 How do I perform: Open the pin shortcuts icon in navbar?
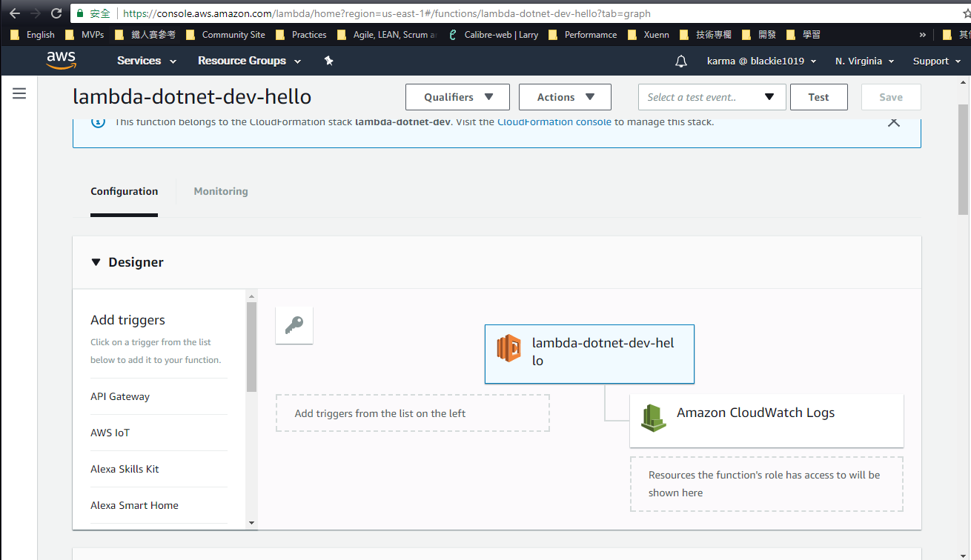tap(329, 61)
